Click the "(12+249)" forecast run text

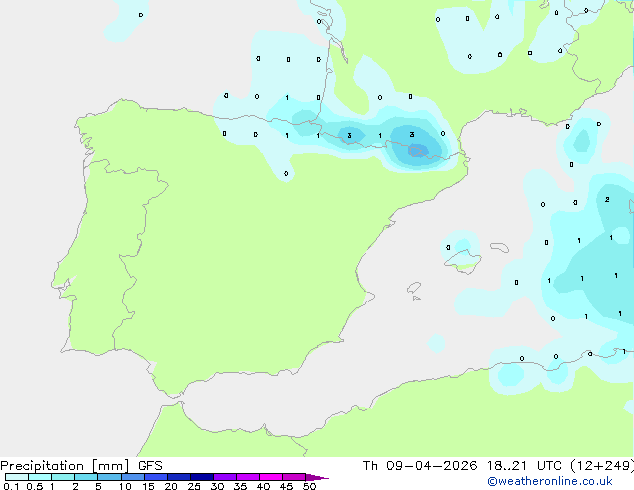[x=602, y=466]
